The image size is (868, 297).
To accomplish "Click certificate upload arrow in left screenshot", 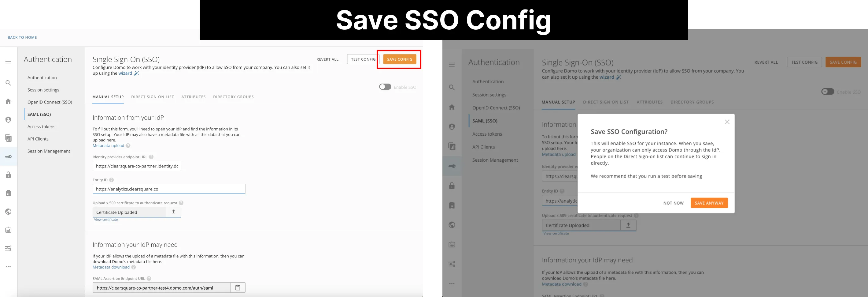I will pos(174,212).
